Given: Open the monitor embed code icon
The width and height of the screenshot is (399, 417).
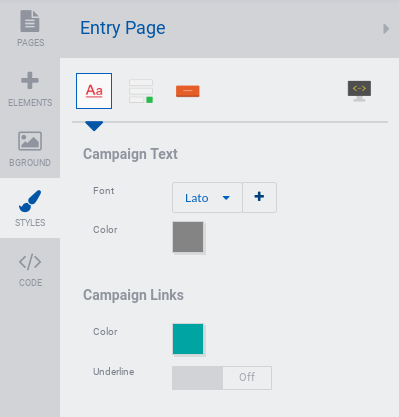Looking at the screenshot, I should [359, 91].
